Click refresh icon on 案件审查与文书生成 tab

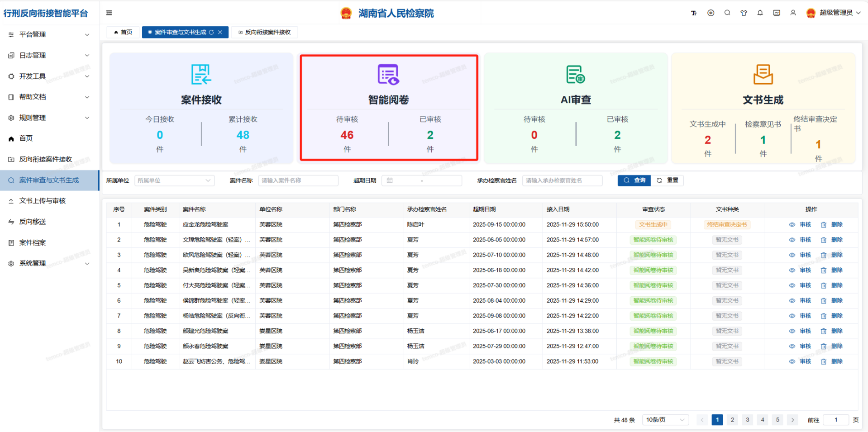(211, 32)
